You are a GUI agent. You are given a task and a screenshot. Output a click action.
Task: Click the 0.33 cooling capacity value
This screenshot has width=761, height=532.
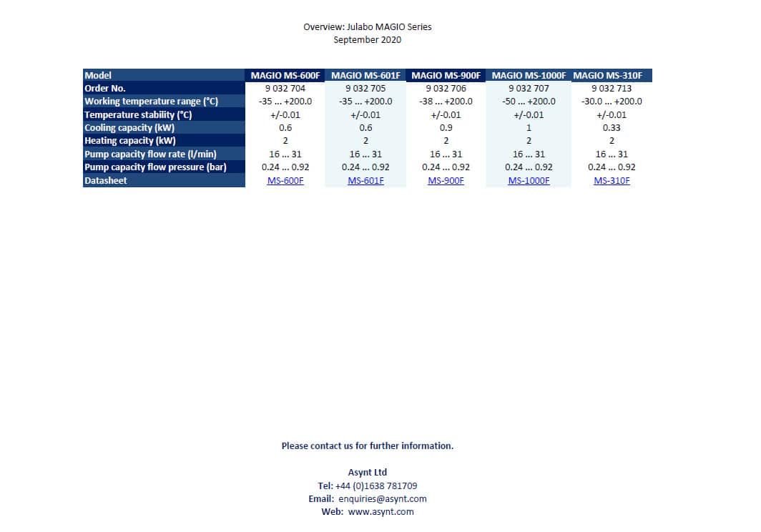tap(612, 128)
